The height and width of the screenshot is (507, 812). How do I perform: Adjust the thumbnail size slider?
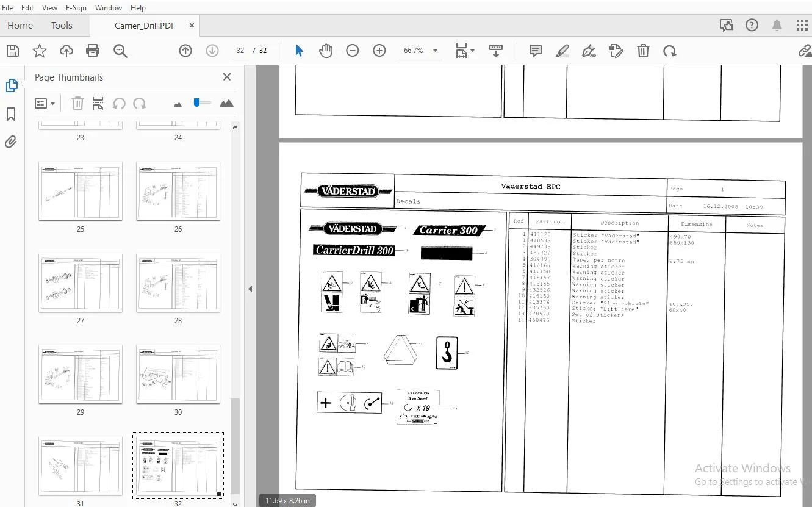(x=201, y=103)
